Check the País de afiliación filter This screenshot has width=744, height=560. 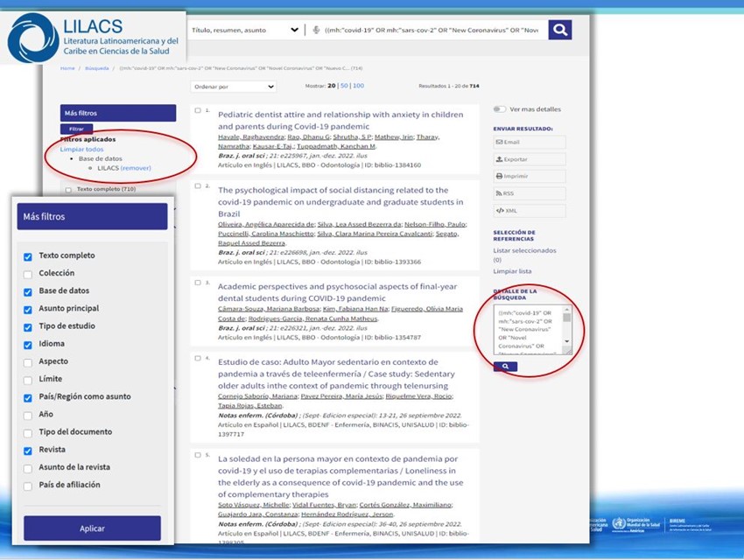28,486
